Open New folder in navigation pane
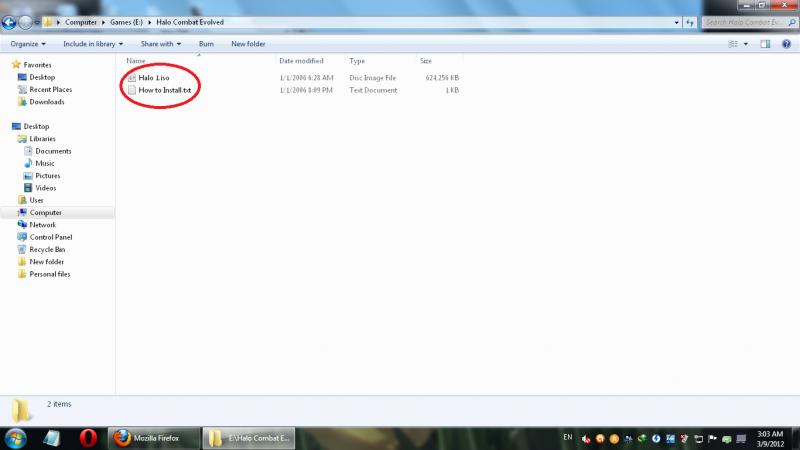 [x=46, y=262]
